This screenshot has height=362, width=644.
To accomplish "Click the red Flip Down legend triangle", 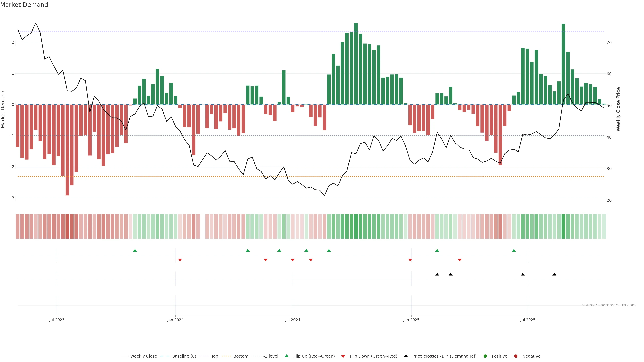I will tap(343, 356).
